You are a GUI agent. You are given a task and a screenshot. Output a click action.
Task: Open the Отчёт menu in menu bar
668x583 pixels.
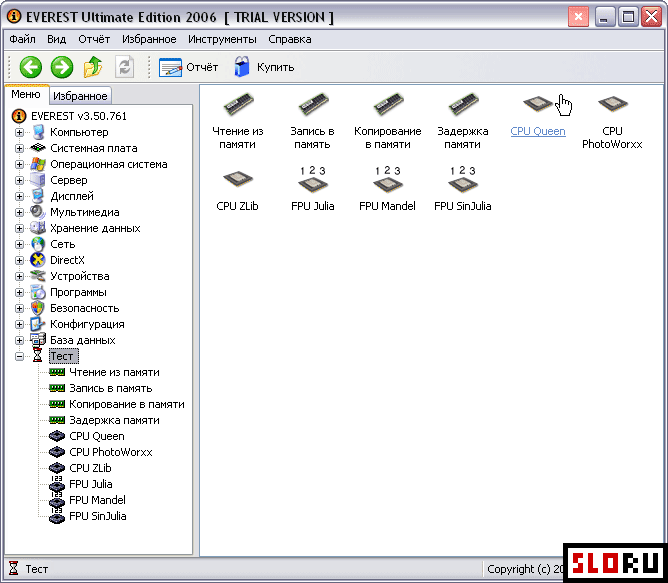[94, 39]
